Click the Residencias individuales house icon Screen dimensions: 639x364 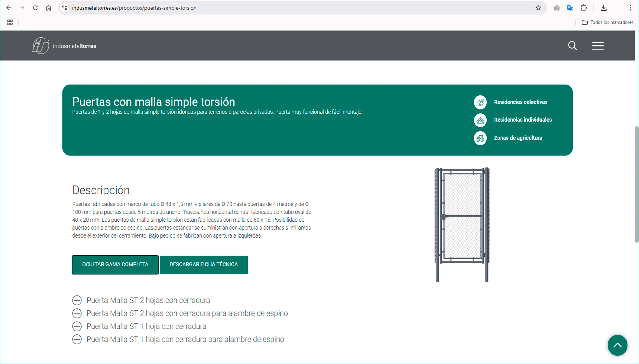[x=480, y=120]
